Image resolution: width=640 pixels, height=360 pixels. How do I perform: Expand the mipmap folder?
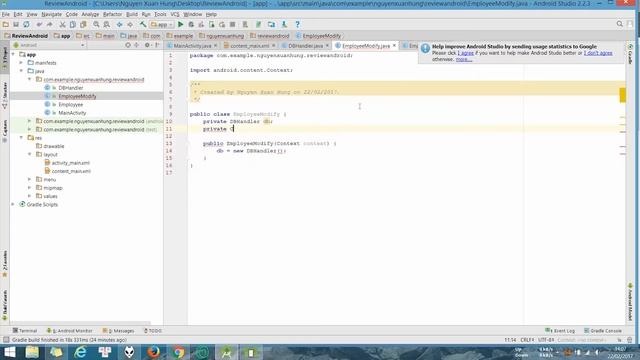point(29,188)
